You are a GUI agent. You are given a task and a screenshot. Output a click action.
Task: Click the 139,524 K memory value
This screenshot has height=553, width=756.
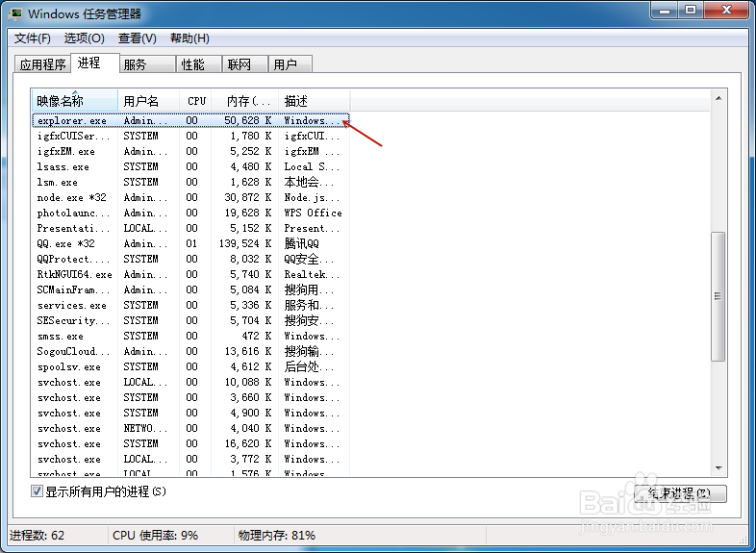pos(245,243)
